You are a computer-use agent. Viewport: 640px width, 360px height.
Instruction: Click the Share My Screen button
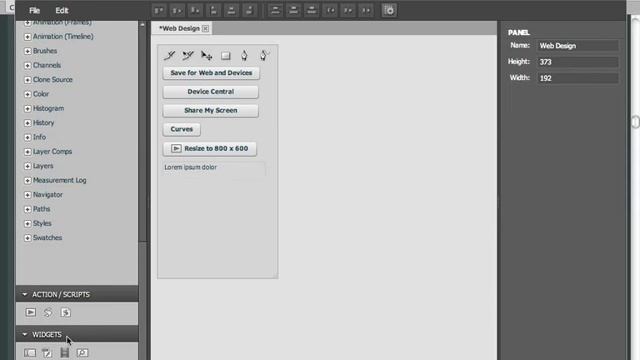coord(211,110)
